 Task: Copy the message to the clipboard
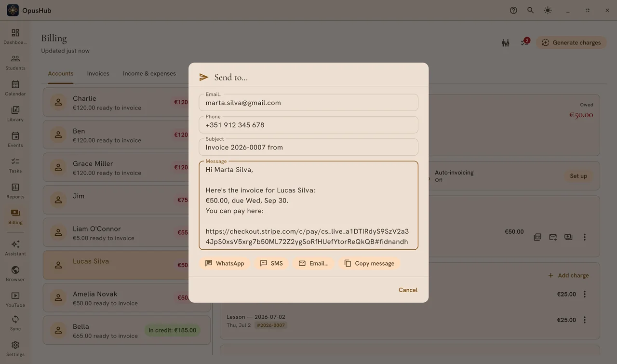pyautogui.click(x=369, y=263)
